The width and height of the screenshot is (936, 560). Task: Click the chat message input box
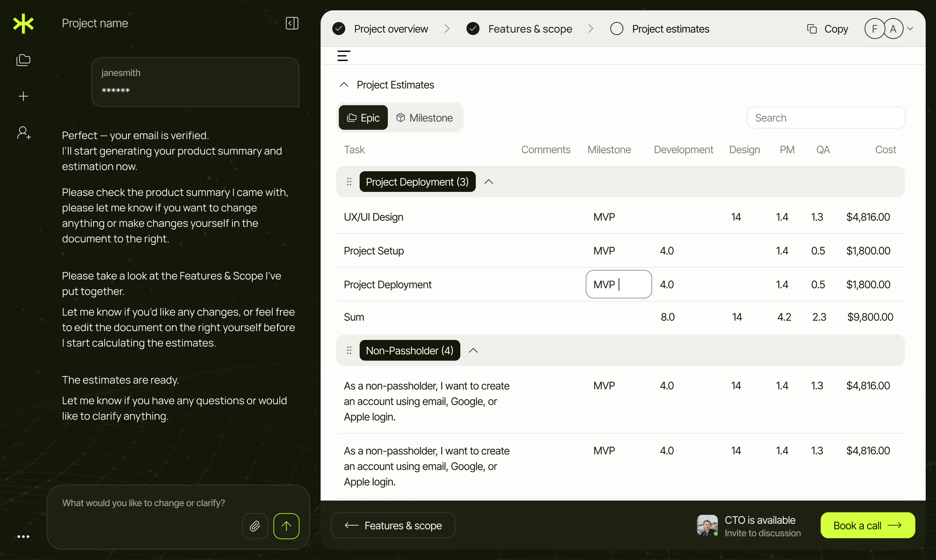pos(178,517)
